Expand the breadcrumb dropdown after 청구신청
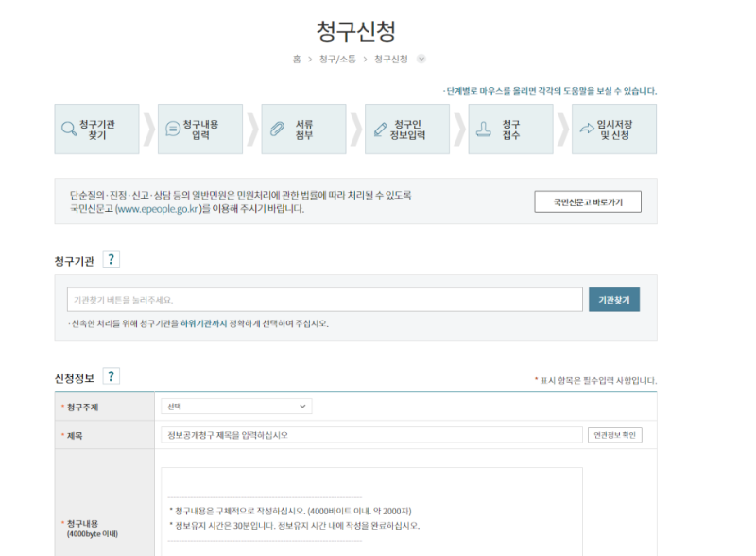Viewport: 756px width, 556px height. click(x=421, y=59)
